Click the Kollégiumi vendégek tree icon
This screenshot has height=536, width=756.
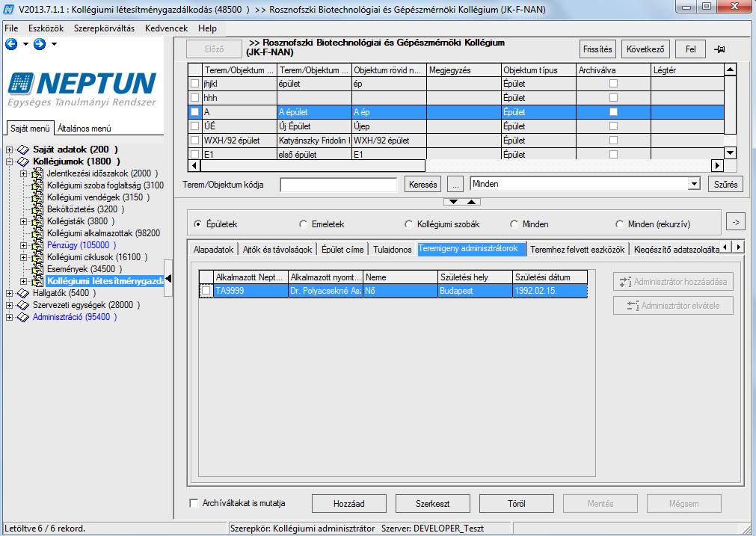point(37,197)
